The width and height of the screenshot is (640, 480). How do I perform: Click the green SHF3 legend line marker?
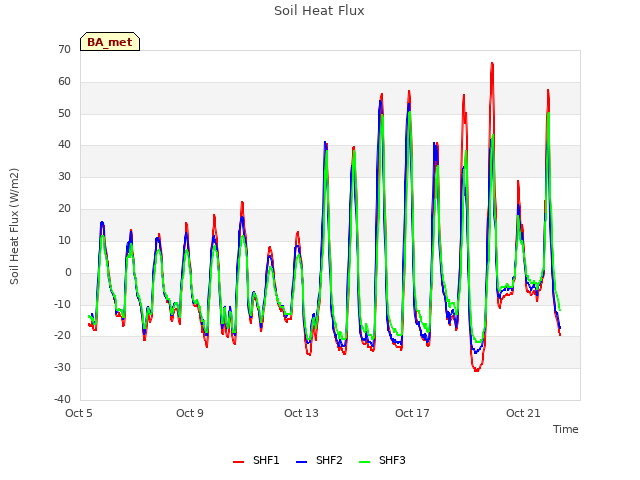(364, 462)
